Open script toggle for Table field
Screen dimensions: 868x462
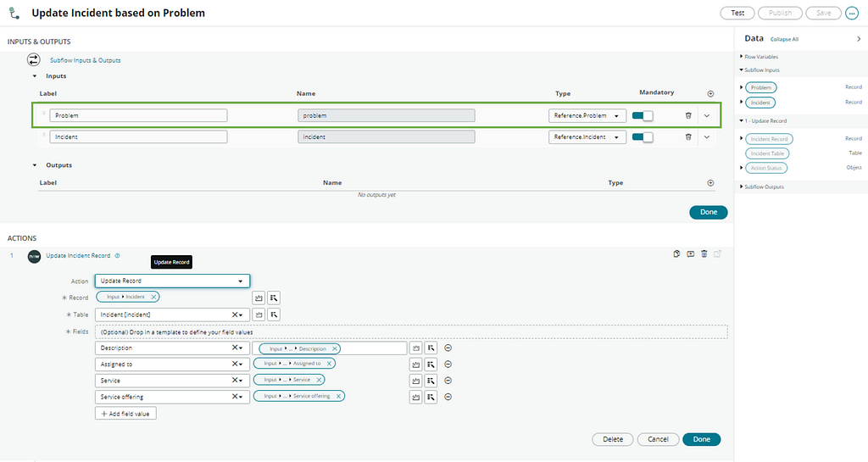pyautogui.click(x=259, y=314)
